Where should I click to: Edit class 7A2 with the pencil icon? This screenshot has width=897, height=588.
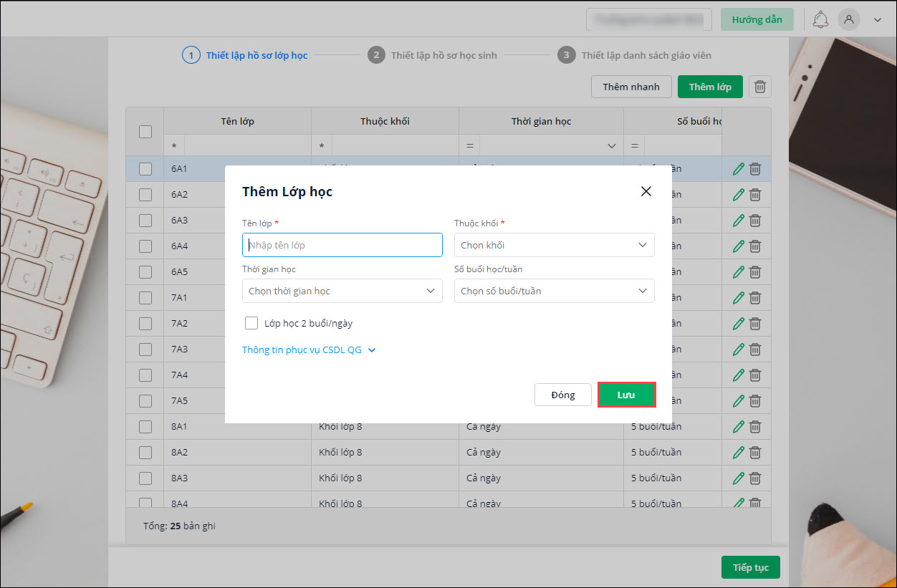pyautogui.click(x=739, y=324)
